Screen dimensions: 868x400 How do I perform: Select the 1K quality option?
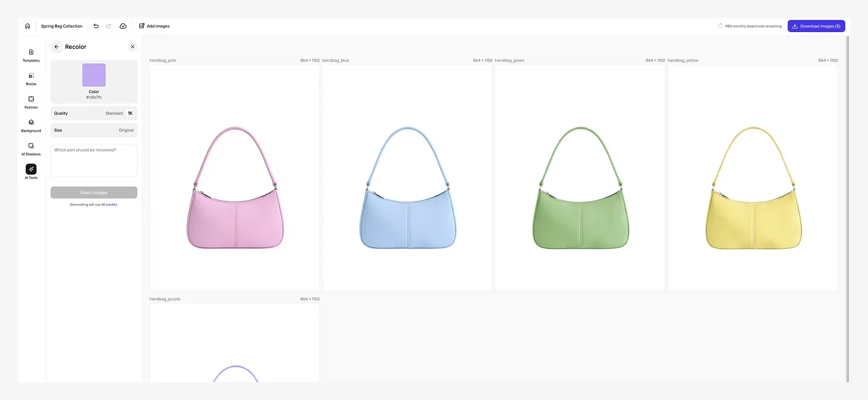(x=130, y=113)
